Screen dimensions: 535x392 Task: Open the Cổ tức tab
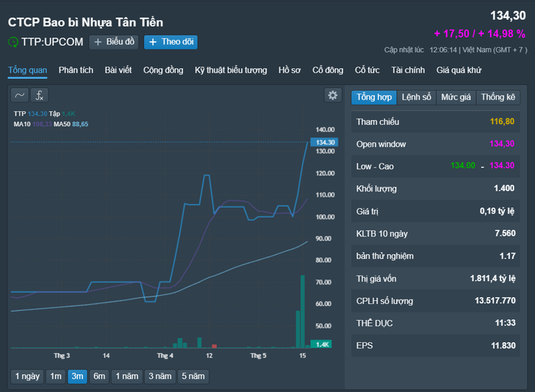367,70
